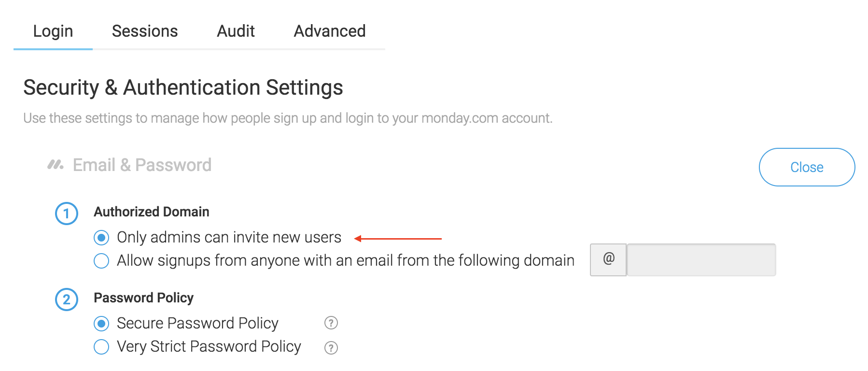Click the Email & Password section heading

coord(142,165)
